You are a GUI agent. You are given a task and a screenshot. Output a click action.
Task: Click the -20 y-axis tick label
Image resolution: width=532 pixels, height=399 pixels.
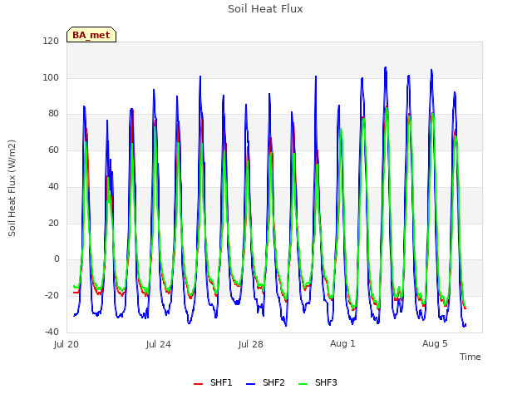click(52, 296)
